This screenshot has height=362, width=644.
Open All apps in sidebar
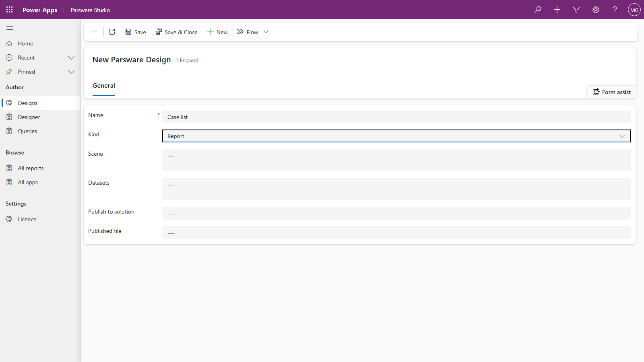(x=40, y=182)
